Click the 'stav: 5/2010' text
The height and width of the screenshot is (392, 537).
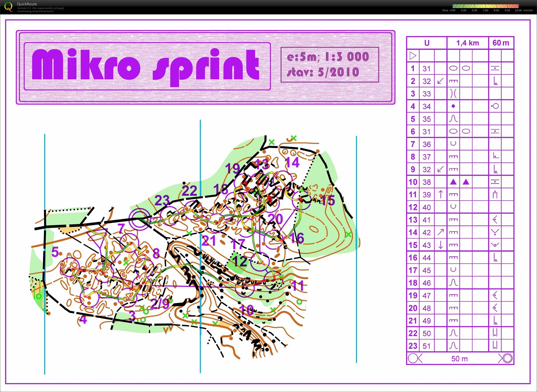pos(323,72)
